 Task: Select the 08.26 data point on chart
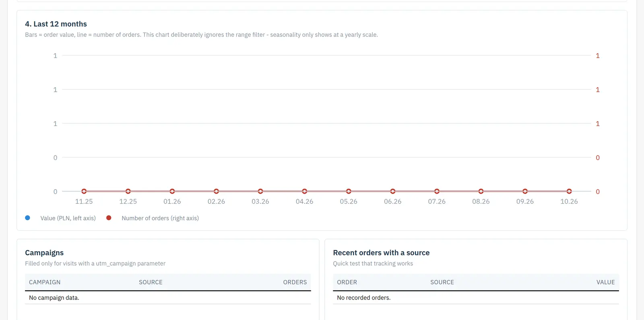pyautogui.click(x=481, y=191)
